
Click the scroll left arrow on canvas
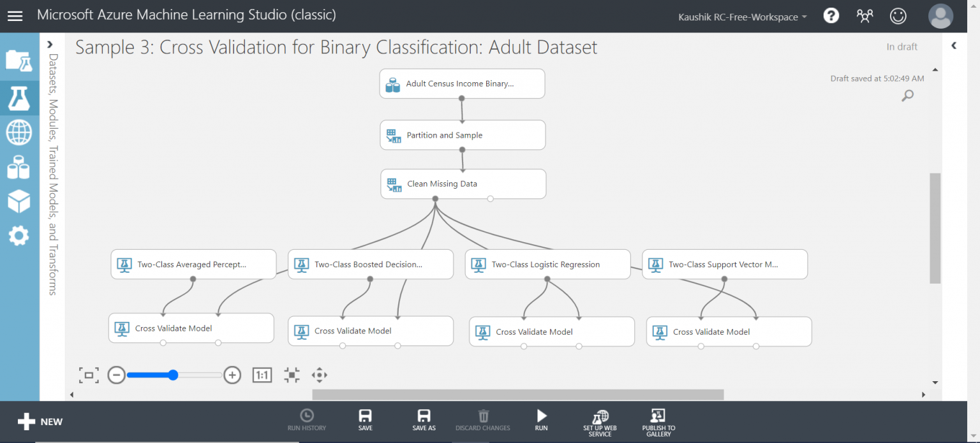[71, 395]
